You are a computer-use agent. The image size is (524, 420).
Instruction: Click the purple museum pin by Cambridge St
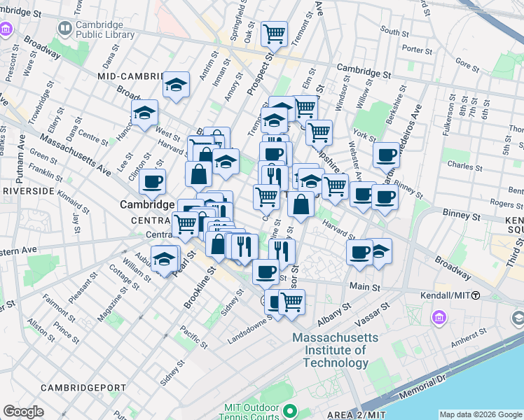click(x=6, y=29)
